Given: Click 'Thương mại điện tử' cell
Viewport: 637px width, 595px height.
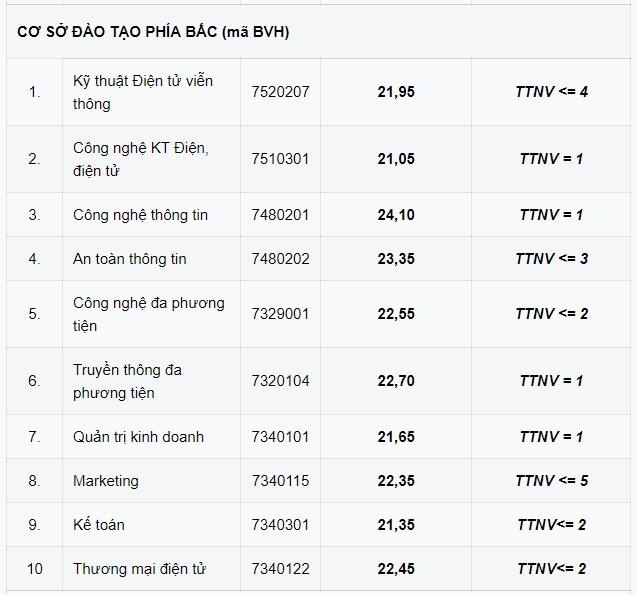Looking at the screenshot, I should coord(139,569).
